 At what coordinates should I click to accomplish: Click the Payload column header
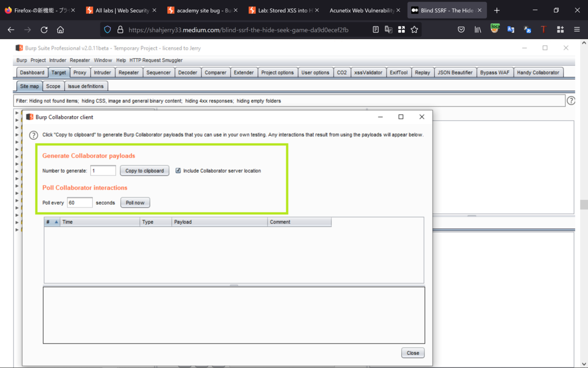point(220,222)
